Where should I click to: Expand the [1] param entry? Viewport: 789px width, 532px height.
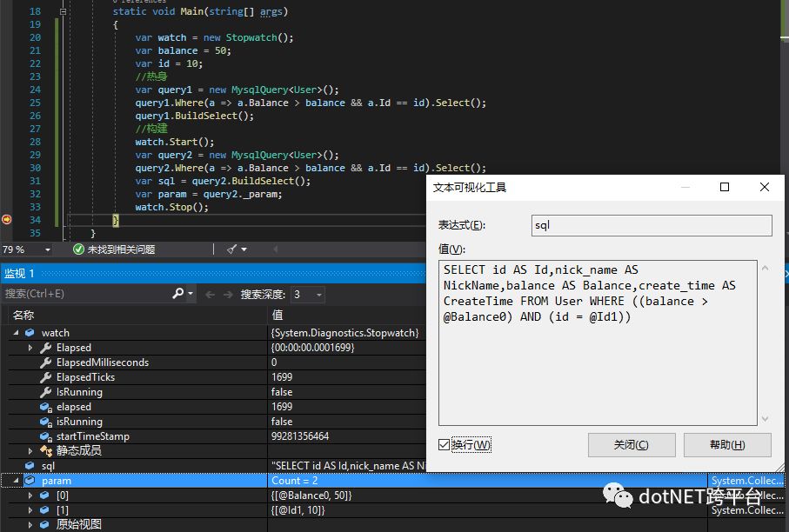(x=30, y=510)
